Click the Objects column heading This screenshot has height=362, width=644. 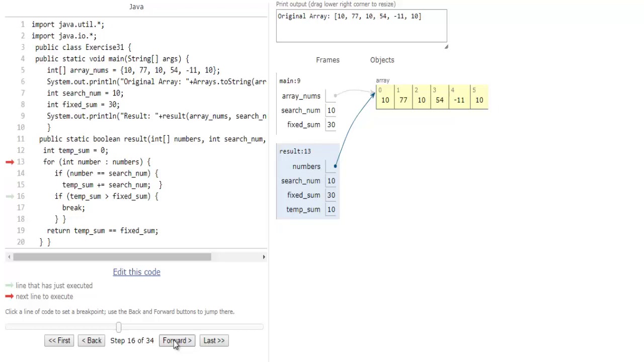click(382, 60)
